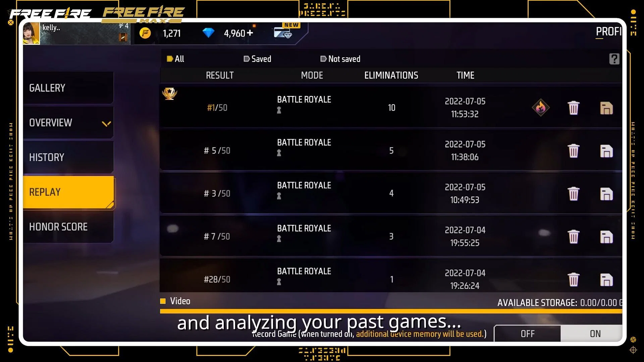
Task: Select the Saved filter tab
Action: (257, 59)
